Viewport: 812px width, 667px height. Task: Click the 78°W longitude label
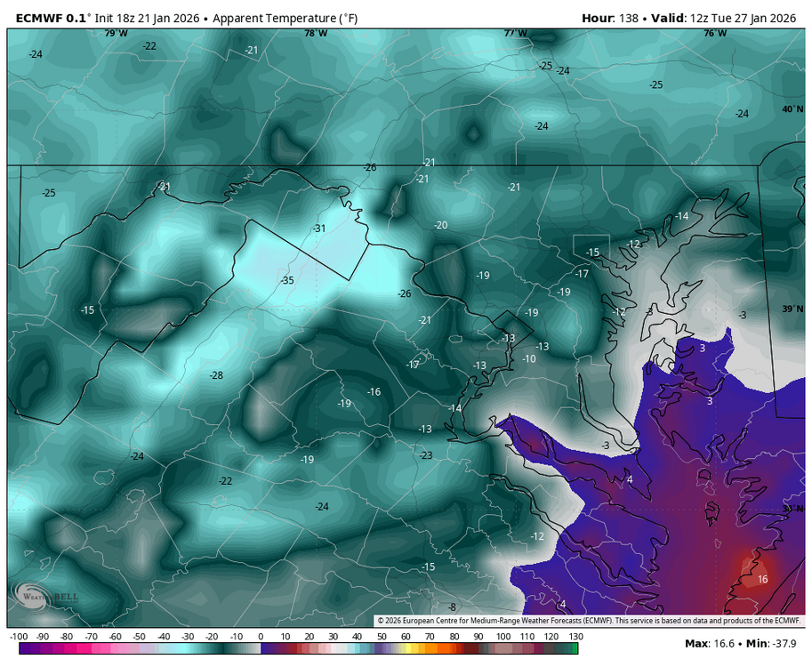click(x=316, y=34)
